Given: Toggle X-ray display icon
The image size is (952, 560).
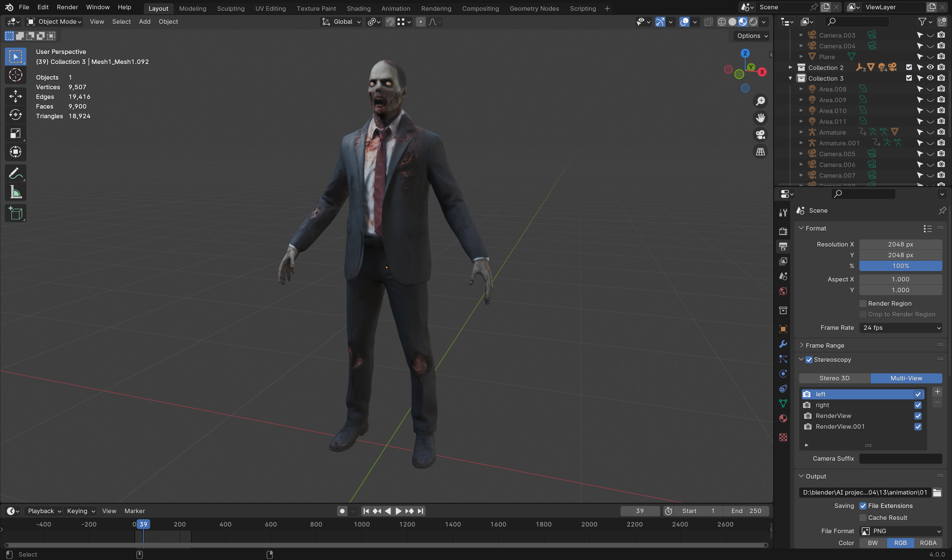Looking at the screenshot, I should click(708, 22).
